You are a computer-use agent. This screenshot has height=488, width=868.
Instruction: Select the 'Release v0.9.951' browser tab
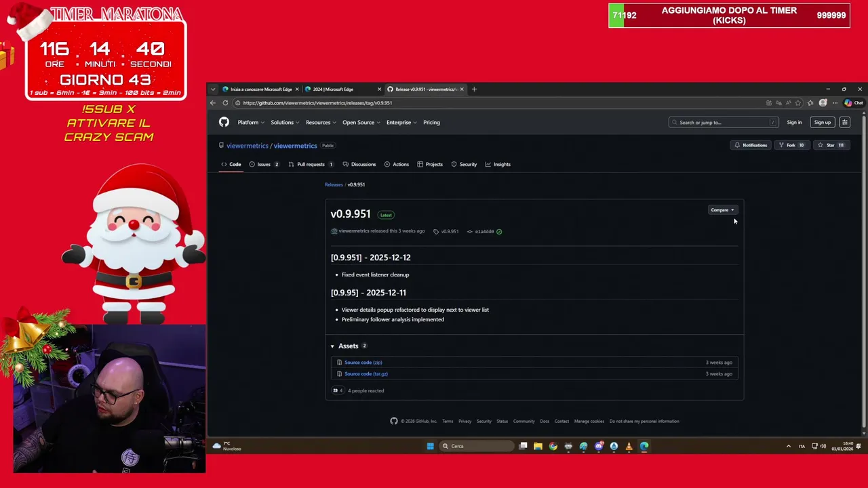click(x=425, y=89)
